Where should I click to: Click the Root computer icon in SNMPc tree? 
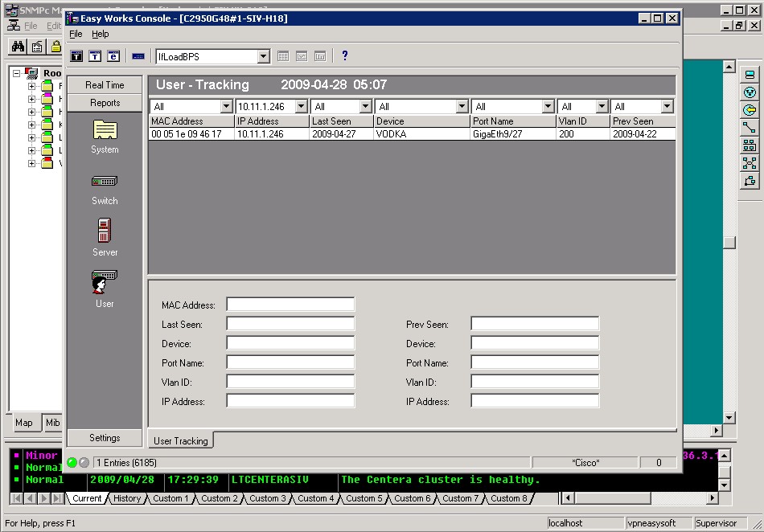pos(31,73)
